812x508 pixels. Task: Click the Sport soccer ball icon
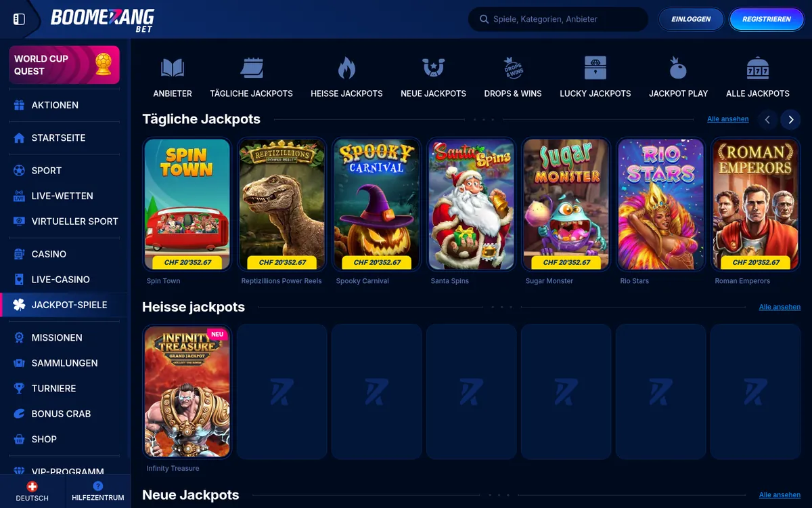pyautogui.click(x=19, y=171)
